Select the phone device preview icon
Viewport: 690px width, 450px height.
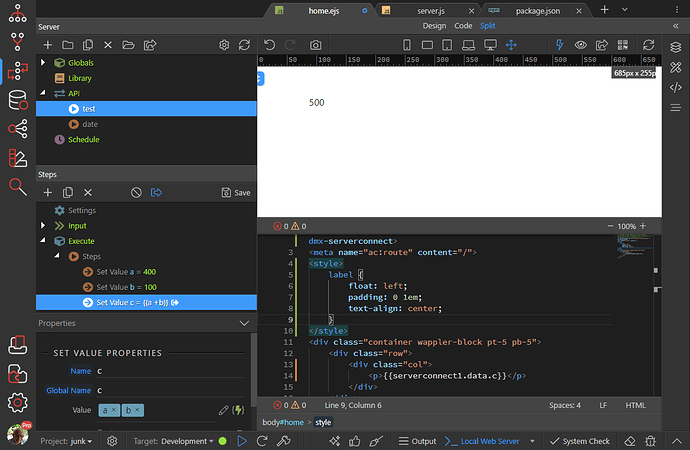407,45
